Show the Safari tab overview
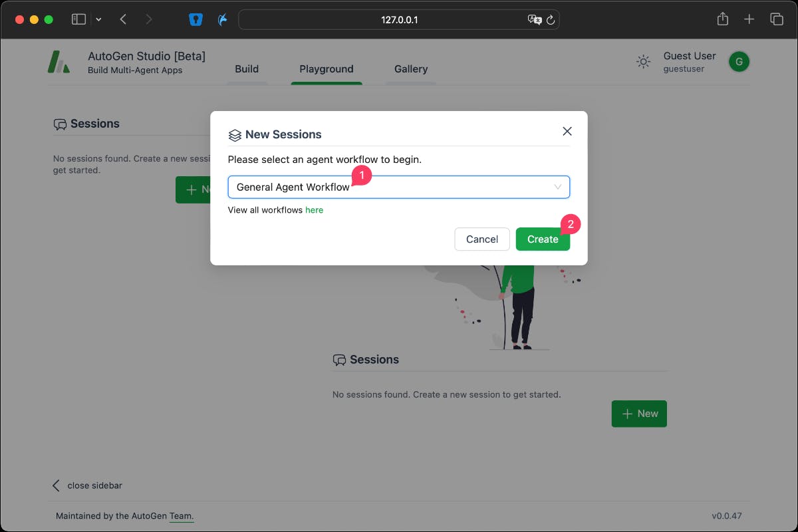This screenshot has height=532, width=798. click(x=776, y=19)
